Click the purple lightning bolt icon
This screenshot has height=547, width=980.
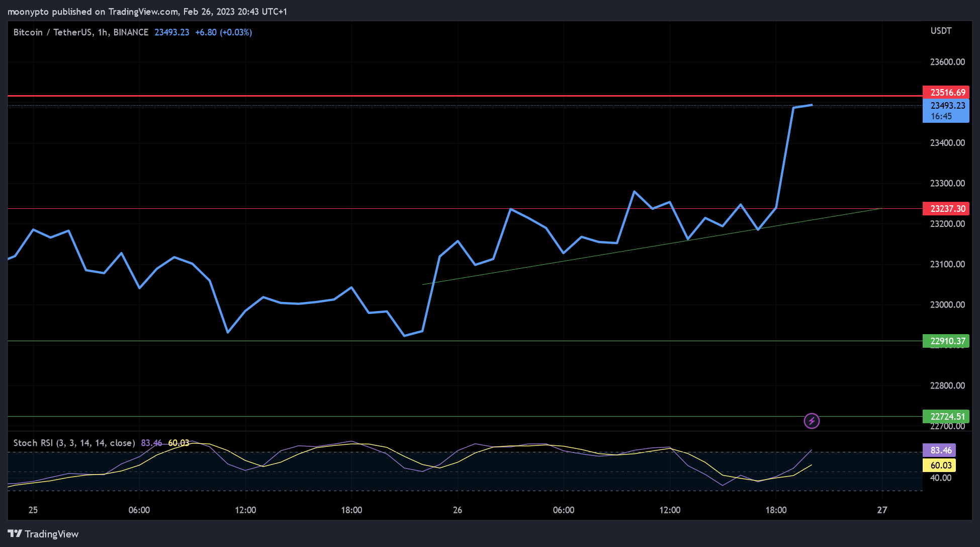812,421
